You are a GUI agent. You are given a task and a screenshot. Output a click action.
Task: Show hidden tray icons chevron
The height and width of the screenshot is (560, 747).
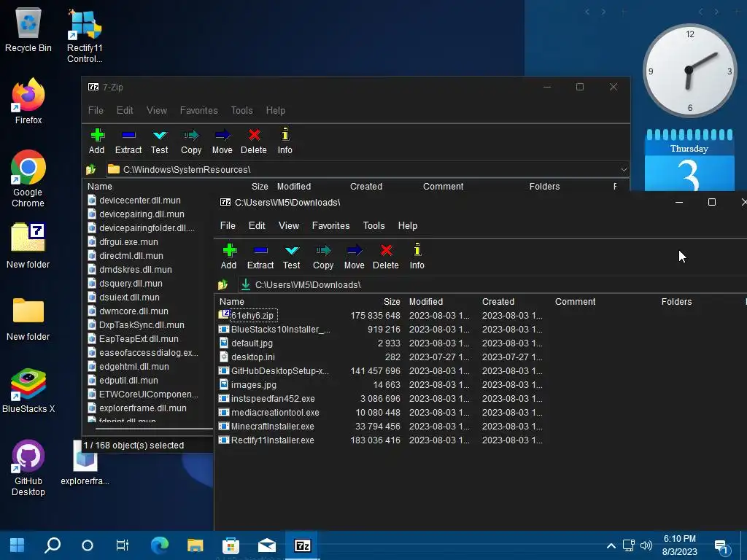(x=611, y=545)
